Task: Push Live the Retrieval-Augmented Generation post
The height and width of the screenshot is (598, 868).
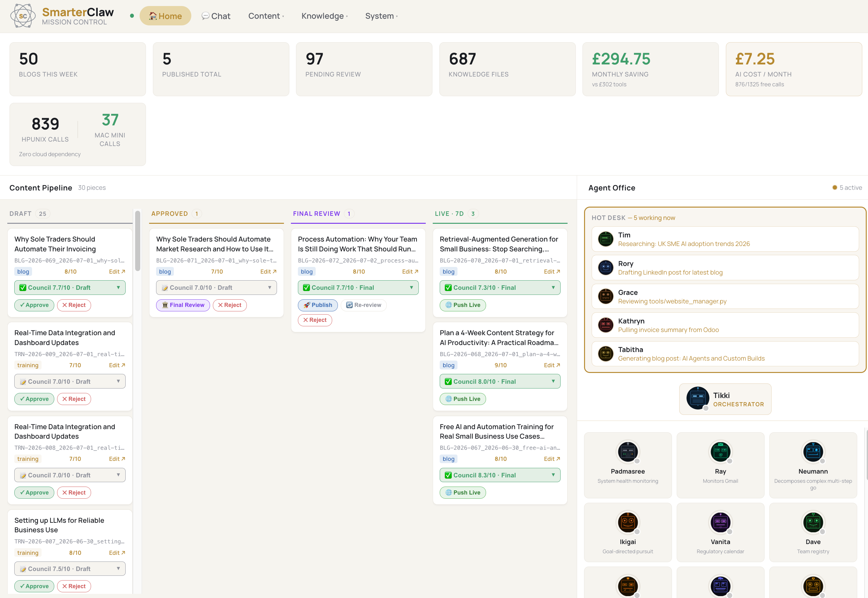Action: coord(463,305)
